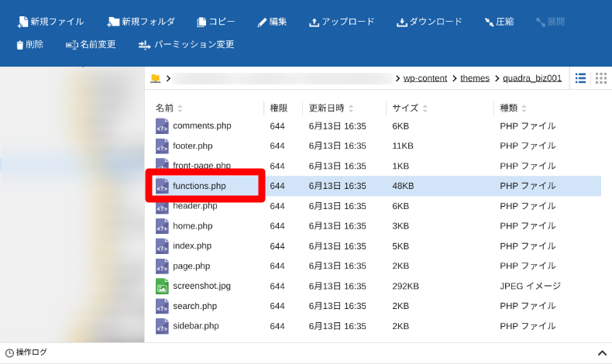Expand the log panel chevron
The height and width of the screenshot is (364, 612).
(602, 353)
